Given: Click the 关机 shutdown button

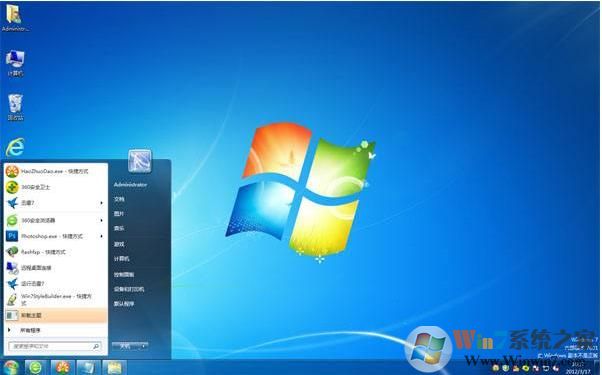Looking at the screenshot, I should pyautogui.click(x=125, y=346).
